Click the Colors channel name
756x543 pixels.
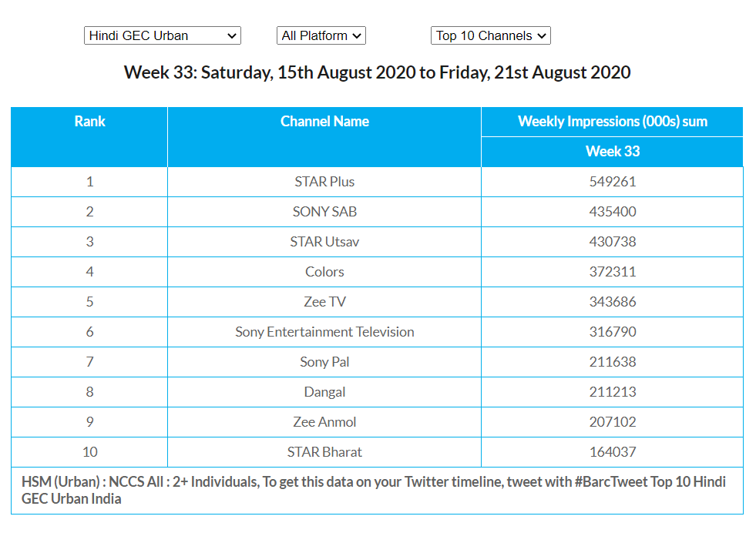[324, 272]
